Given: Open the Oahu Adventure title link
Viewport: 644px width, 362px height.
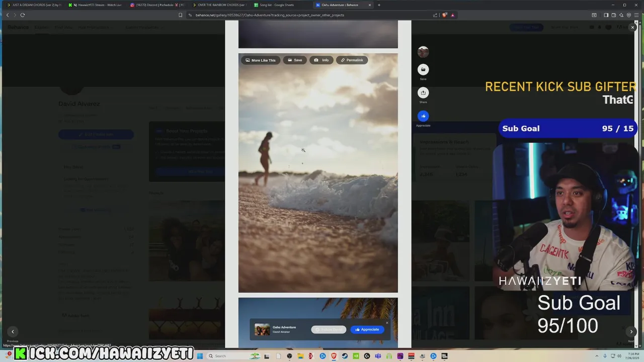Looking at the screenshot, I should pyautogui.click(x=284, y=327).
